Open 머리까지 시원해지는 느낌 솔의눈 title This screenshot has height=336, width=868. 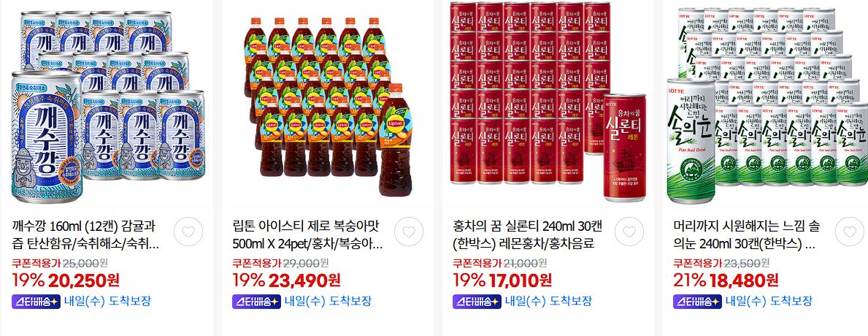(747, 234)
